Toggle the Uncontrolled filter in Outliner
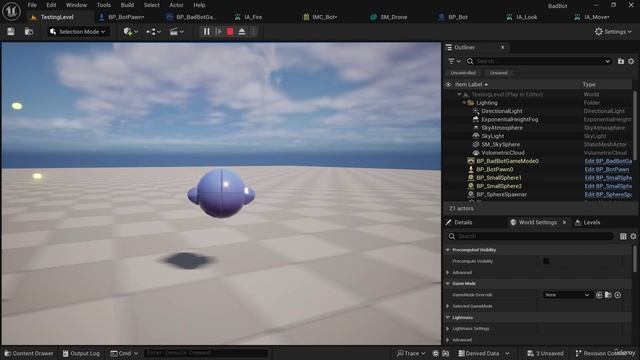 click(x=463, y=73)
